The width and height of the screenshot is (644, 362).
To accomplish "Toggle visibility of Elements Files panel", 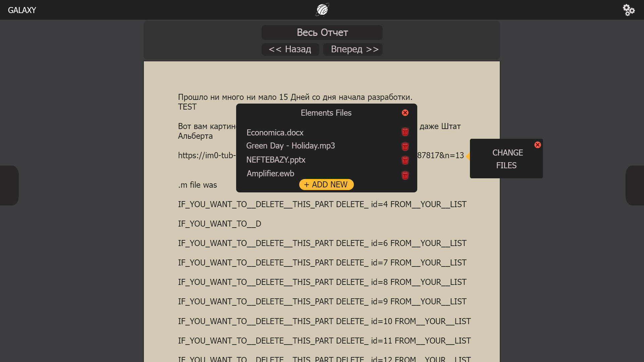I will [x=405, y=113].
